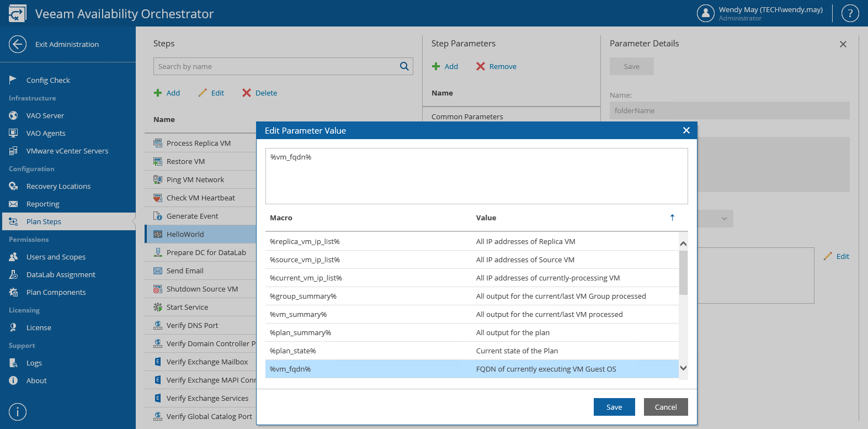Screen dimensions: 868x429
Task: Click the parameter value text area
Action: click(477, 176)
